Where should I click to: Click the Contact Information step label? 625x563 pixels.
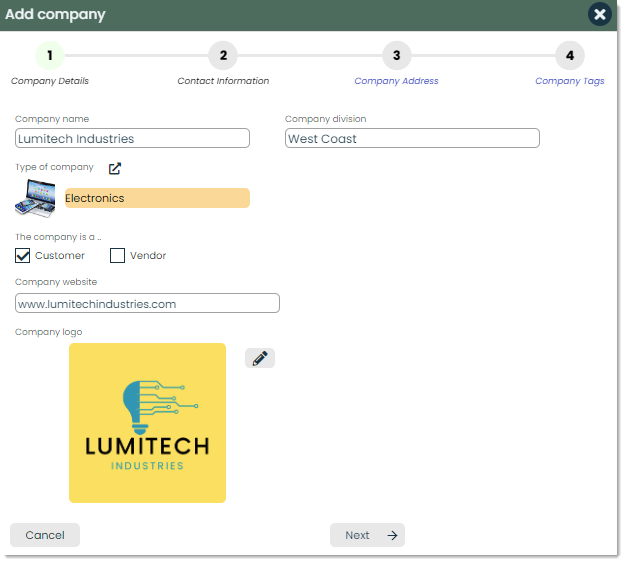pos(223,81)
